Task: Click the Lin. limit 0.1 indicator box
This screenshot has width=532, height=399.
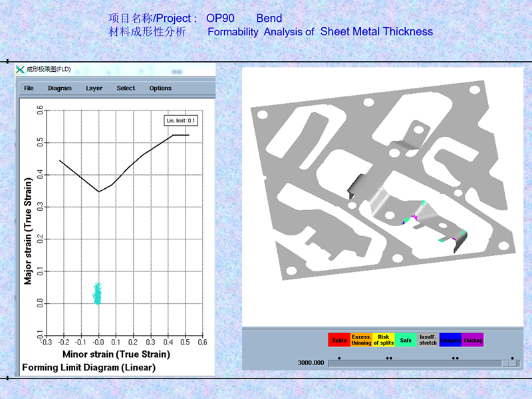Action: [180, 120]
